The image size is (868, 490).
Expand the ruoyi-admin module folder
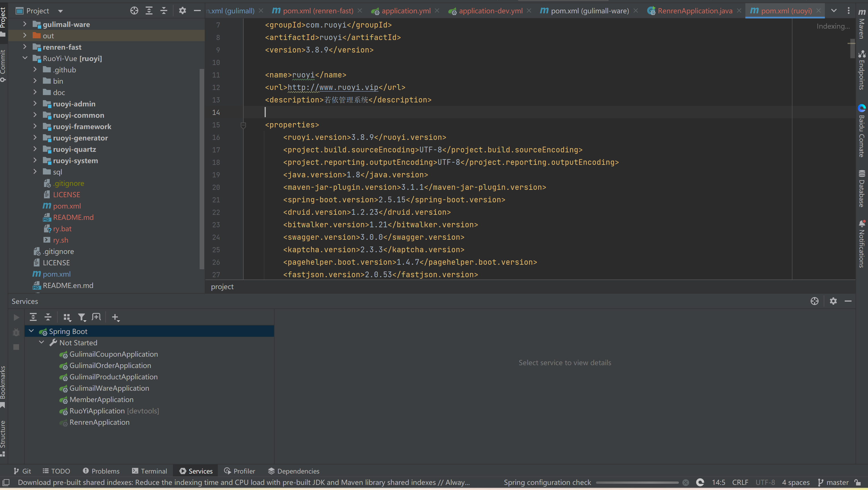35,104
